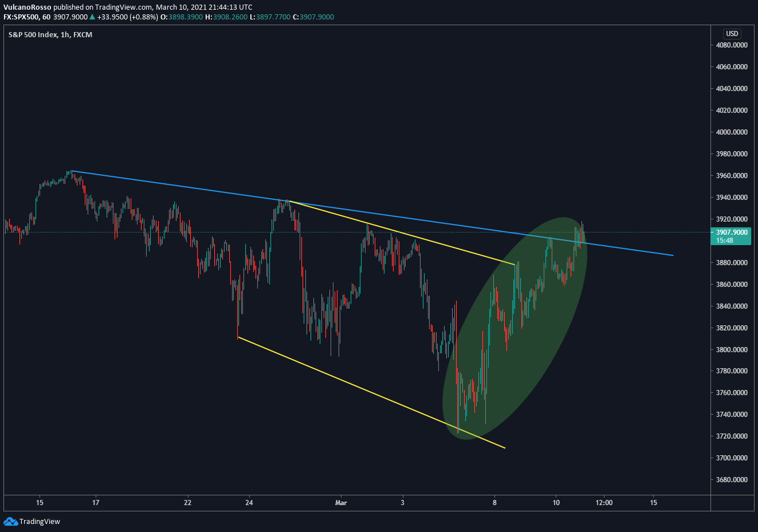
Task: Click the 3840.0000 price axis label
Action: click(732, 306)
